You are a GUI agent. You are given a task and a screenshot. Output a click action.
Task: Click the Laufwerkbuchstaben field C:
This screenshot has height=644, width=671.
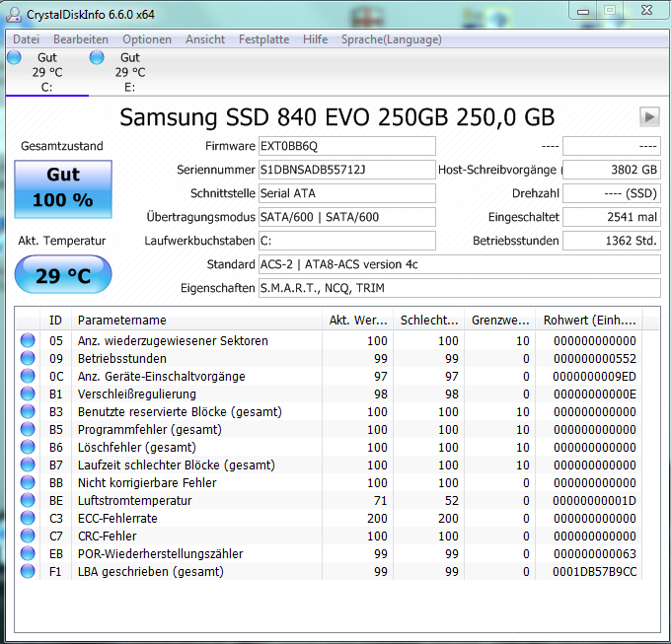pyautogui.click(x=347, y=241)
